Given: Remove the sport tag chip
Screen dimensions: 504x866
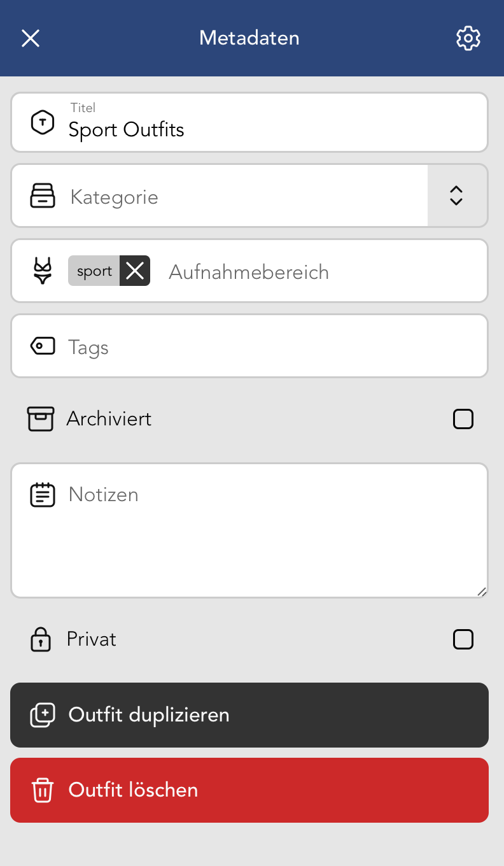Looking at the screenshot, I should click(135, 271).
